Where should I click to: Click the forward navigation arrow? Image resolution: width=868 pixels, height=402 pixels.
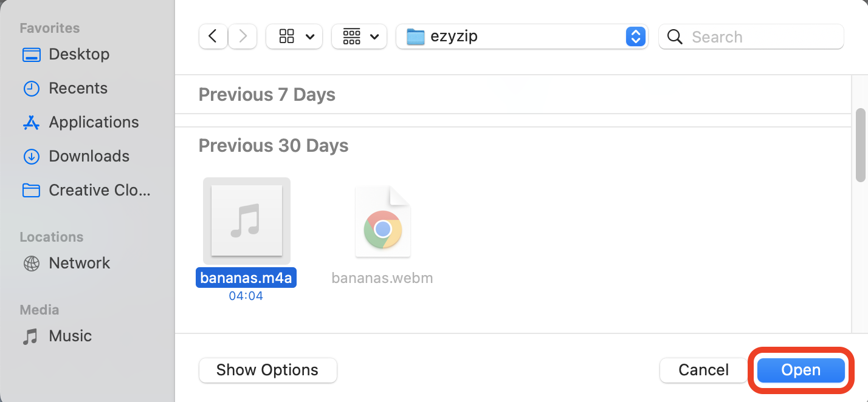(x=242, y=36)
